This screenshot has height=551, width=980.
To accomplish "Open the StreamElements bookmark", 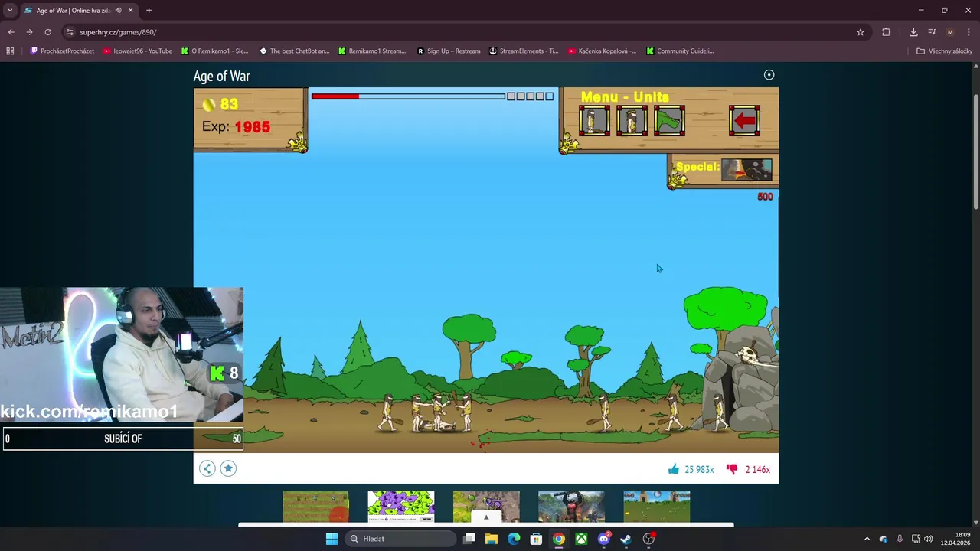I will 524,51.
